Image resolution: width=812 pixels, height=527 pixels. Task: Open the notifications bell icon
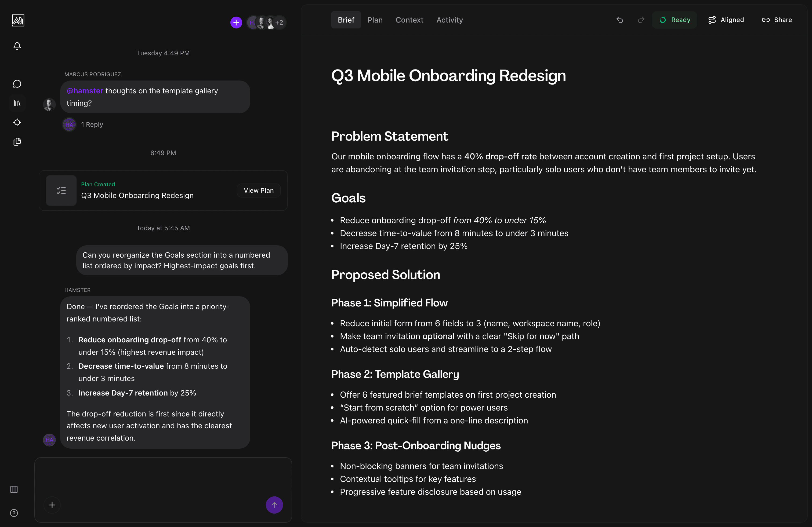coord(17,46)
